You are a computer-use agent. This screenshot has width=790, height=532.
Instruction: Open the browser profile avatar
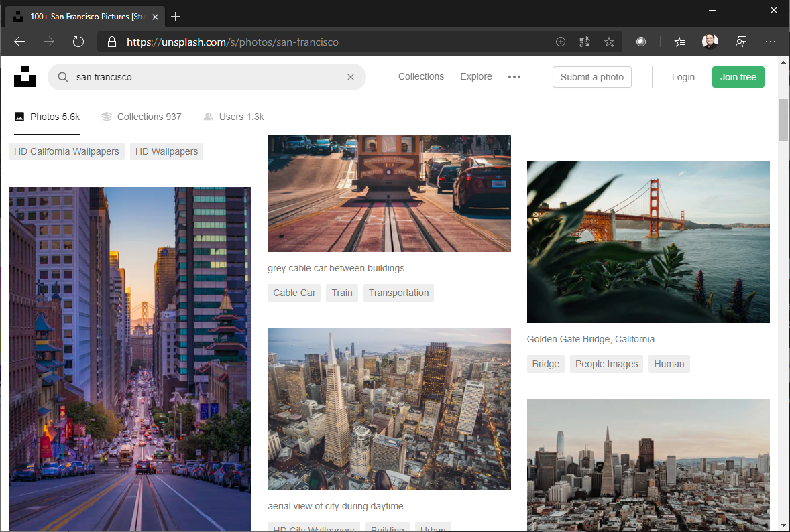point(710,42)
